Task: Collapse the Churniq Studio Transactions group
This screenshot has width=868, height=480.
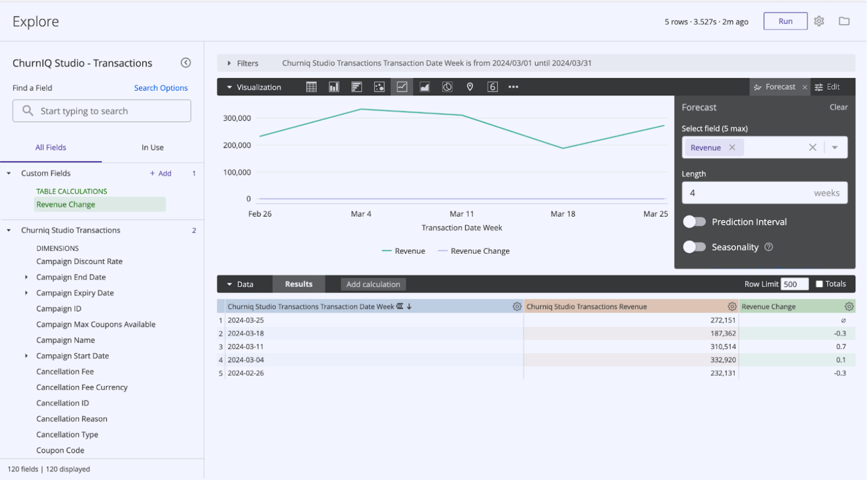Action: (9, 230)
